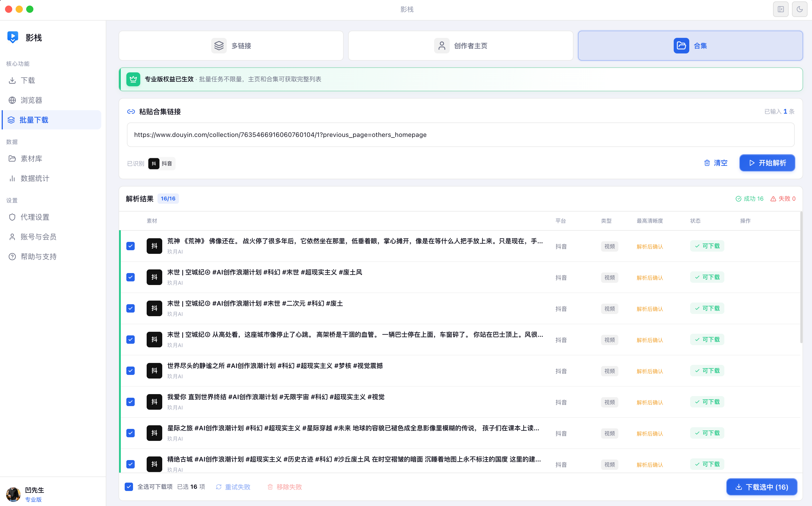Click 可下载 status in 荒神 row

pyautogui.click(x=707, y=246)
